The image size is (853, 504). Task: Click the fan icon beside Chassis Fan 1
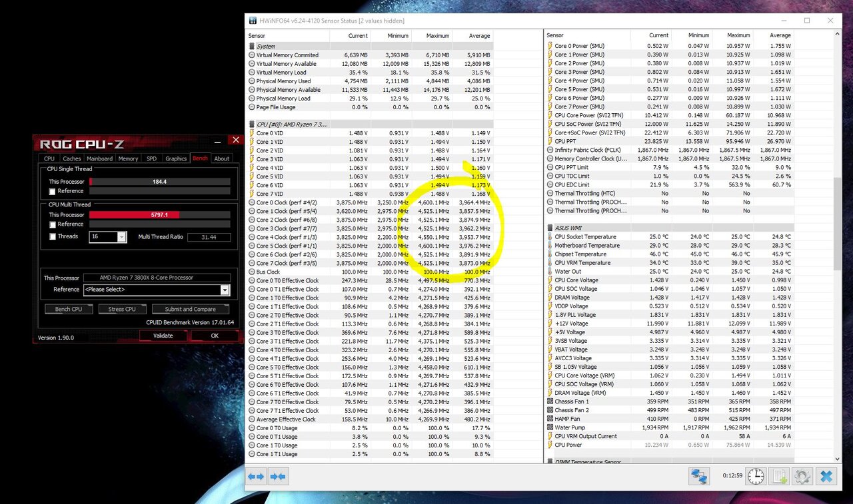(x=549, y=401)
